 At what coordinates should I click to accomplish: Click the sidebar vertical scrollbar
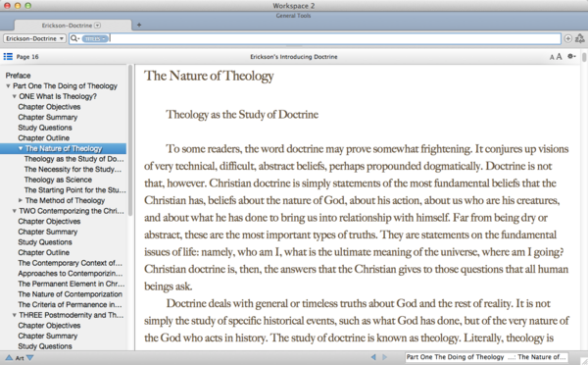pyautogui.click(x=130, y=140)
